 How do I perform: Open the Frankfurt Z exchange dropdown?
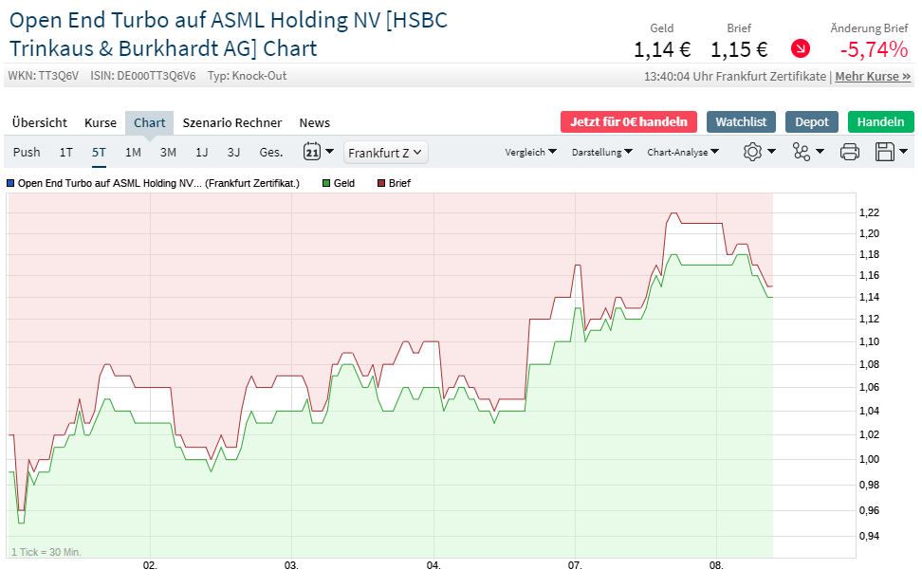coord(385,153)
